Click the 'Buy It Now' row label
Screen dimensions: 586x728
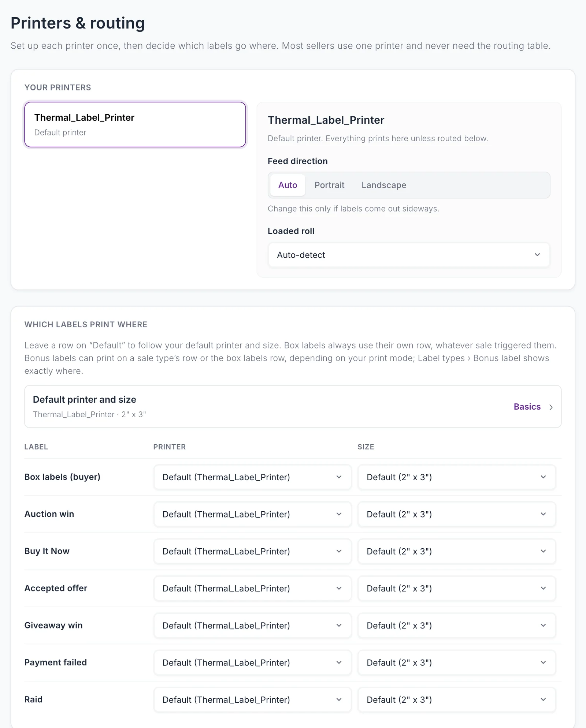47,551
